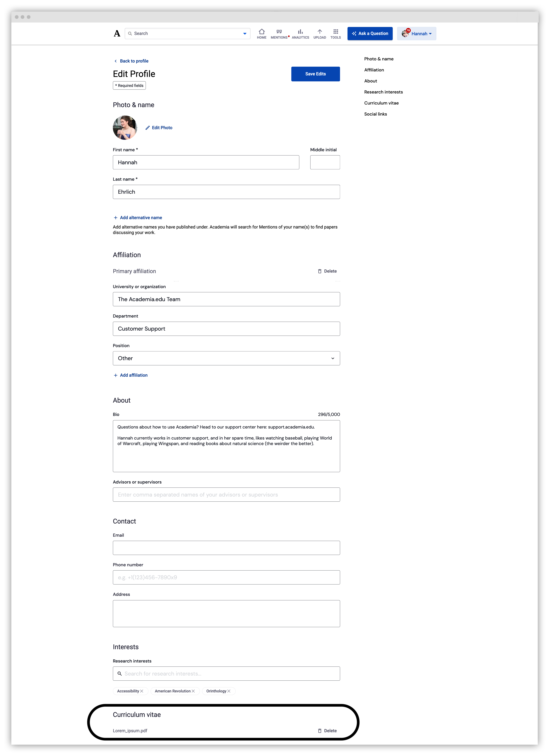550x756 pixels.
Task: Remove the Orinthology interest tag
Action: 229,691
